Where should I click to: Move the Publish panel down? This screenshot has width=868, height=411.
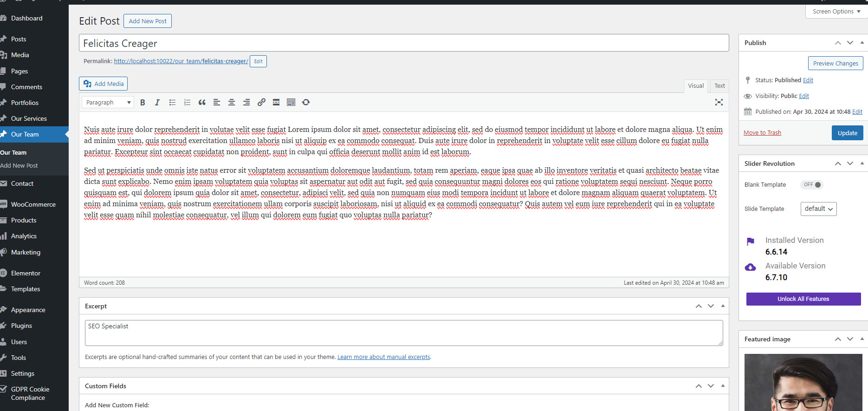click(850, 43)
